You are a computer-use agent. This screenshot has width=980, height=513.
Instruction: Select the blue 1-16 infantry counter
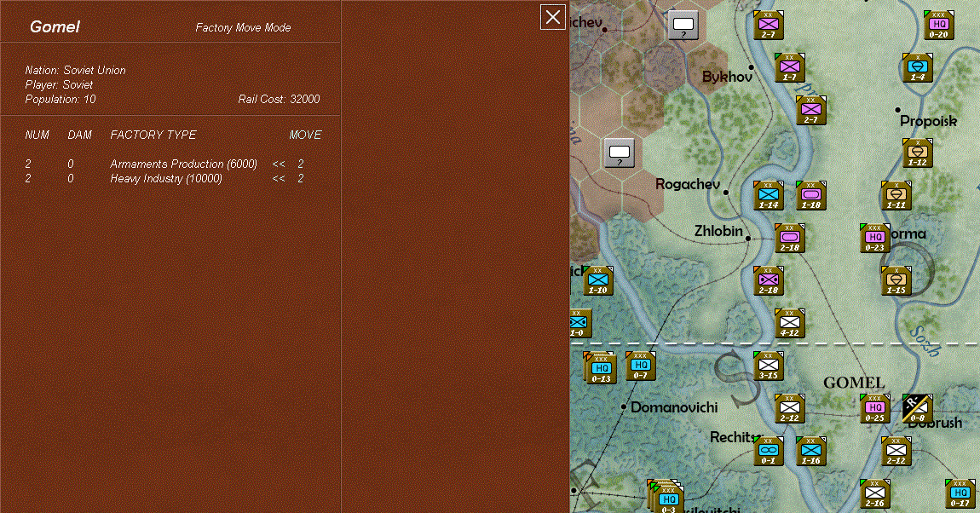(811, 451)
